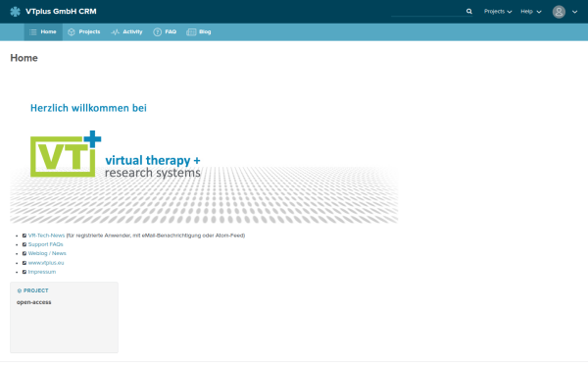Open the open-access project
Viewport: 588px width, 368px height.
coord(33,302)
